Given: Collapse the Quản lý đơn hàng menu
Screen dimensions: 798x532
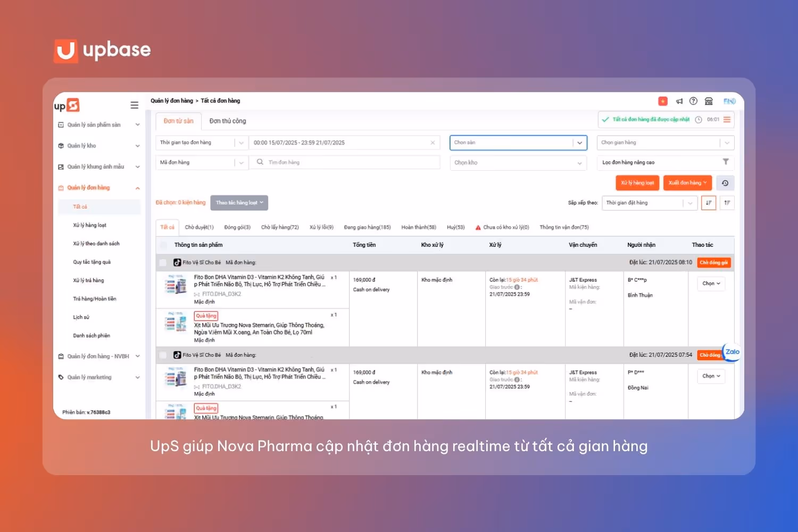Looking at the screenshot, I should pos(137,188).
